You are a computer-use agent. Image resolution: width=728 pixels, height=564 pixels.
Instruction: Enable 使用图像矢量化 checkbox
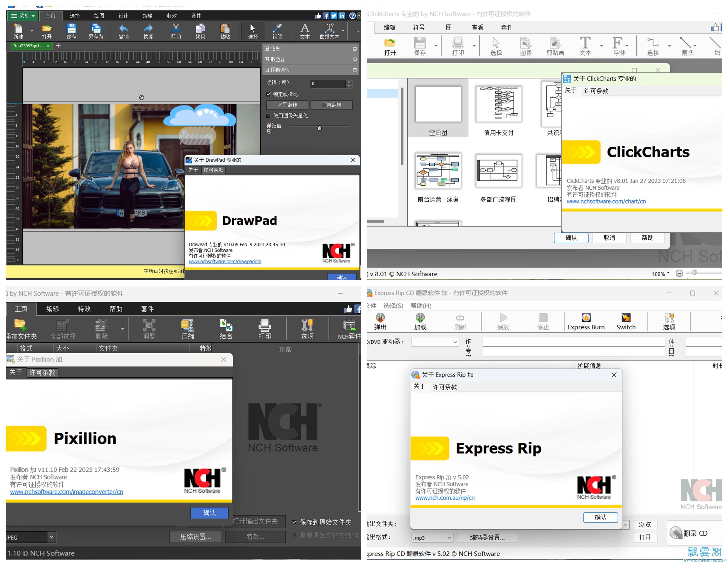[268, 116]
